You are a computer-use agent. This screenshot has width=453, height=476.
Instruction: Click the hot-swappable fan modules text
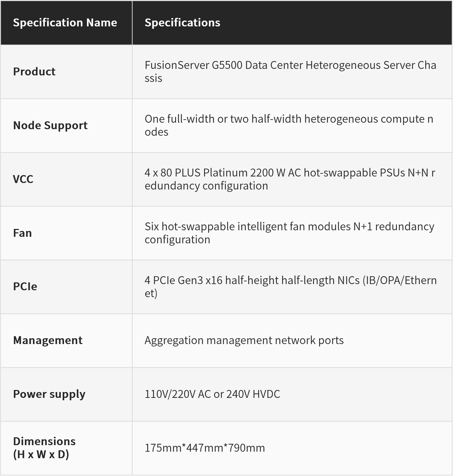[289, 233]
